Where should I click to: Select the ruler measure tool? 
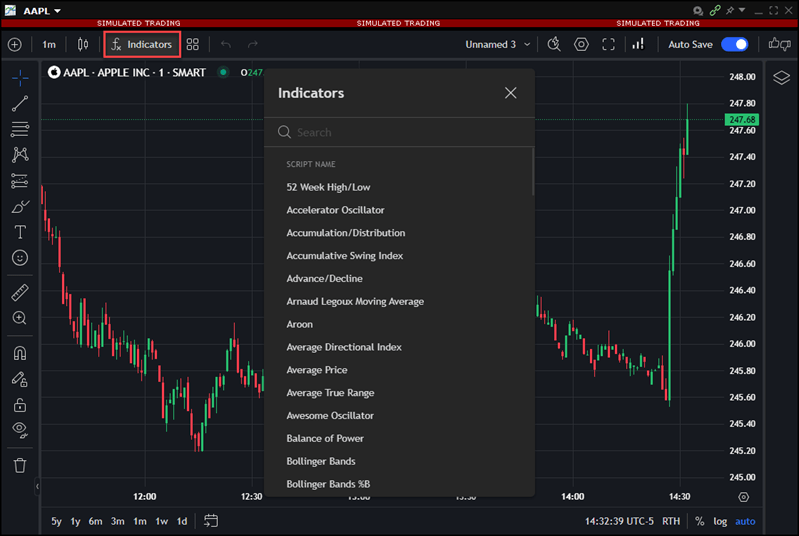click(x=20, y=293)
